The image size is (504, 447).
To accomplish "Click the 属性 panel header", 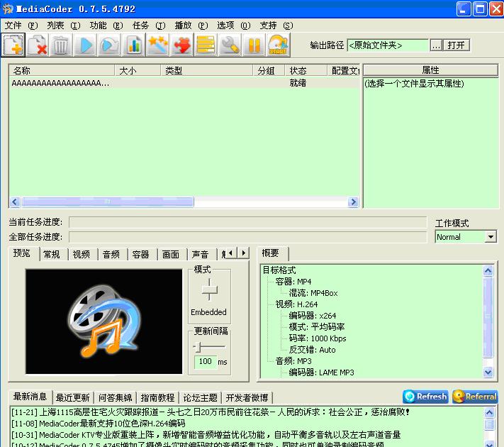I will (x=430, y=70).
